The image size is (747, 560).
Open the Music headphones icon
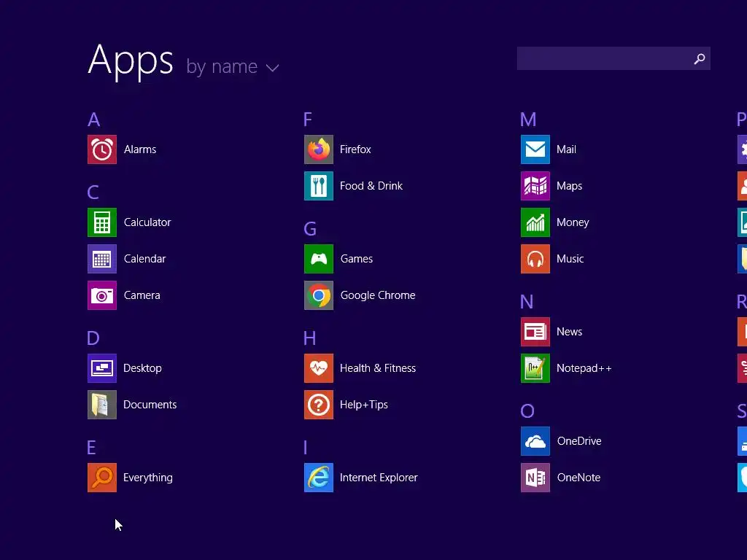535,259
